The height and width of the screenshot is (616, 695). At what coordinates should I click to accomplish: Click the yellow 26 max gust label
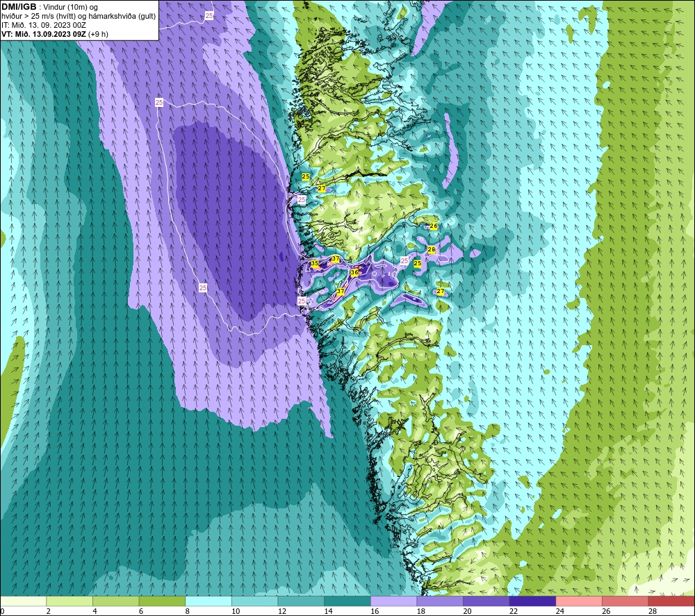(x=434, y=226)
